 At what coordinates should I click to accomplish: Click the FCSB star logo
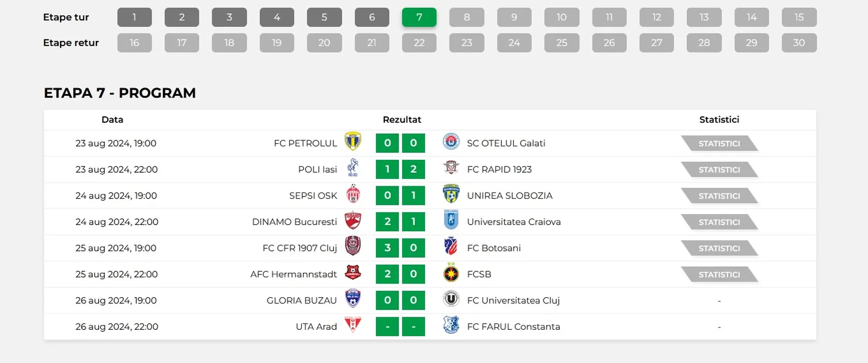click(x=451, y=273)
